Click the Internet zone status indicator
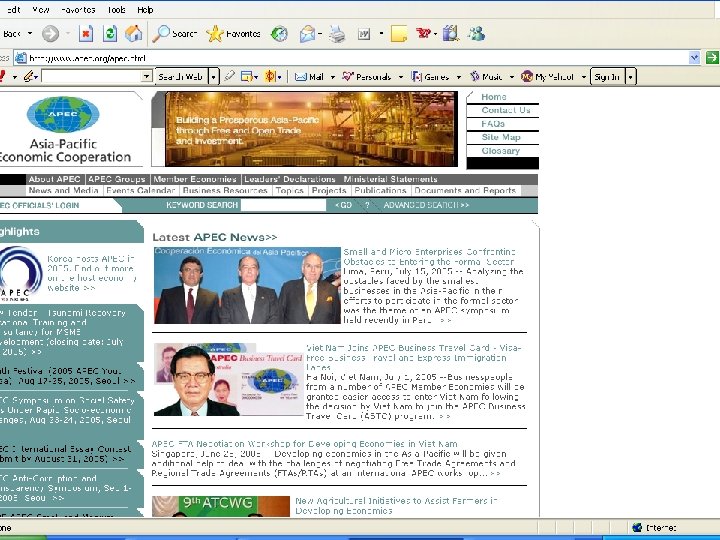Viewport: 720px width, 540px height. click(x=654, y=528)
